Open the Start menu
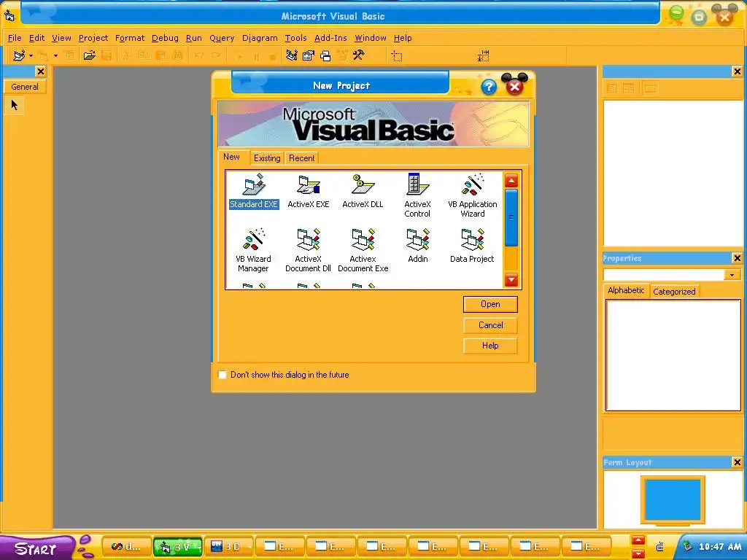The width and height of the screenshot is (747, 560). (36, 548)
